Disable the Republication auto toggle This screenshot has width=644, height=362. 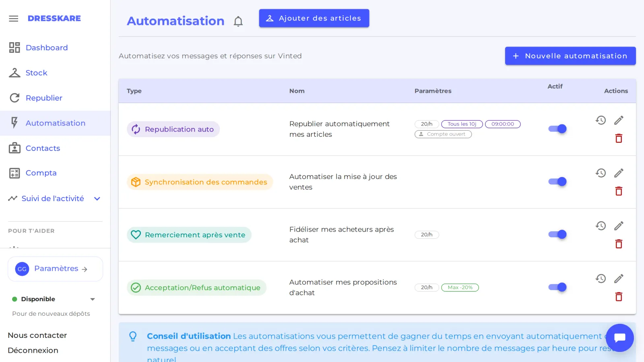tap(557, 129)
